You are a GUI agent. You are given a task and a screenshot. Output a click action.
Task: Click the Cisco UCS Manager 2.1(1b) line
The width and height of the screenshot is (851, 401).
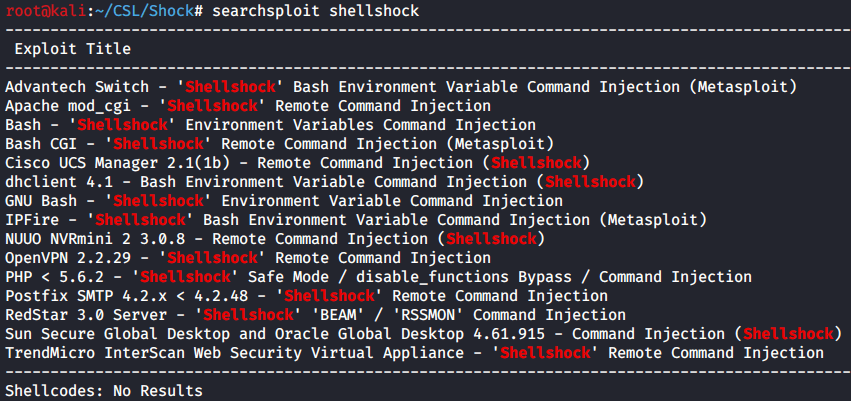[x=298, y=162]
